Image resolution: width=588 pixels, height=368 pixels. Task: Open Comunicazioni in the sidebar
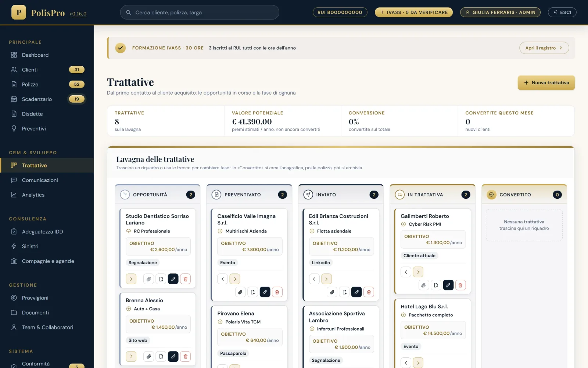[x=47, y=180]
